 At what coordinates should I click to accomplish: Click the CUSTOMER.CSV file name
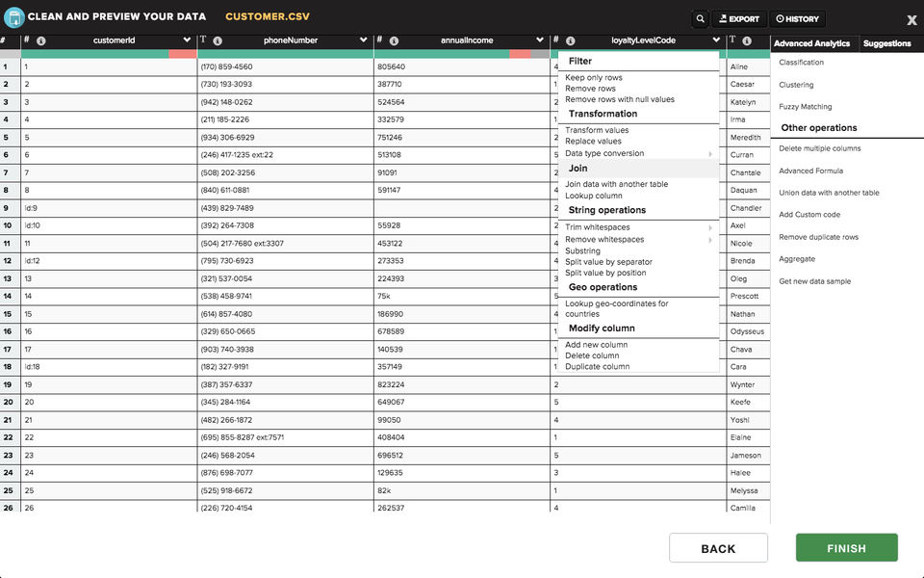[x=267, y=17]
